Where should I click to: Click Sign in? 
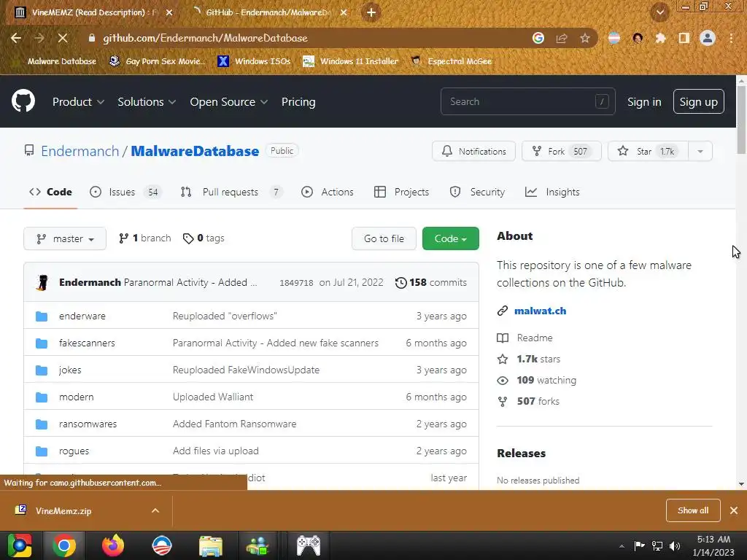(644, 101)
